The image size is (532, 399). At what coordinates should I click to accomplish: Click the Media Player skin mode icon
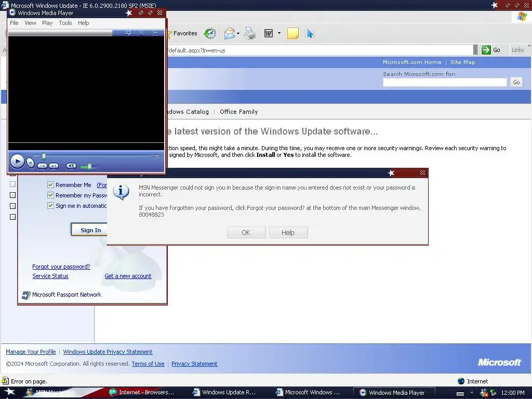[154, 33]
